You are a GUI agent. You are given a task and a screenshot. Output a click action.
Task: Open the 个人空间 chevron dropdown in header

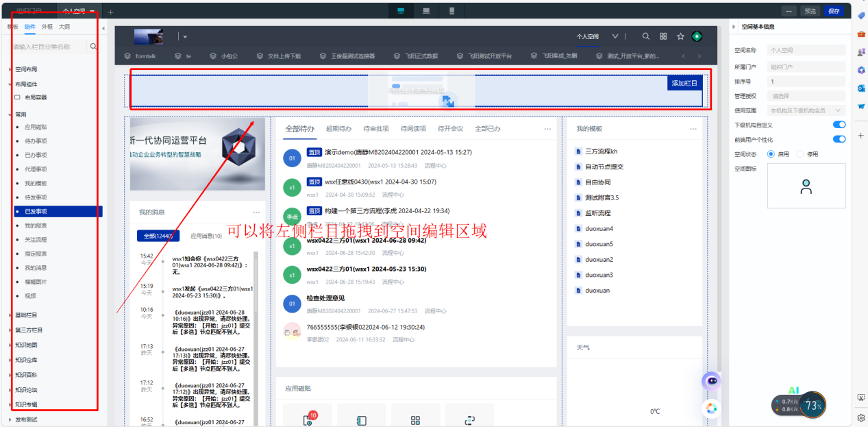pos(615,36)
